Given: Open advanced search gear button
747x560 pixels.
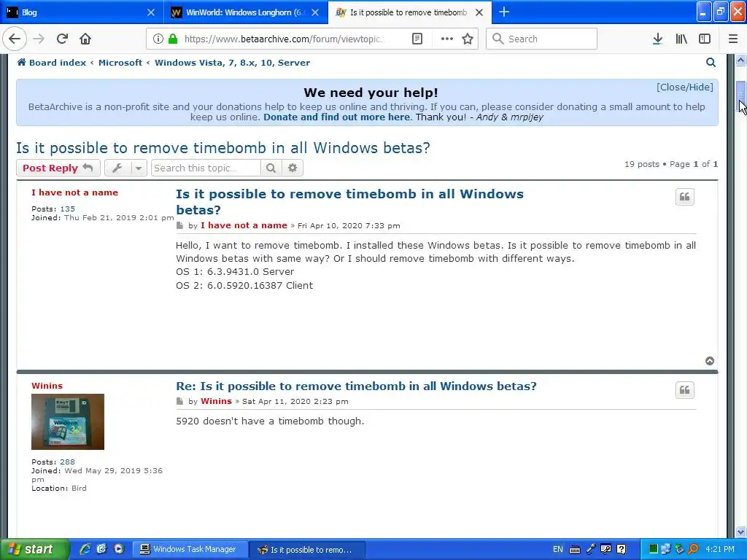Looking at the screenshot, I should [293, 168].
